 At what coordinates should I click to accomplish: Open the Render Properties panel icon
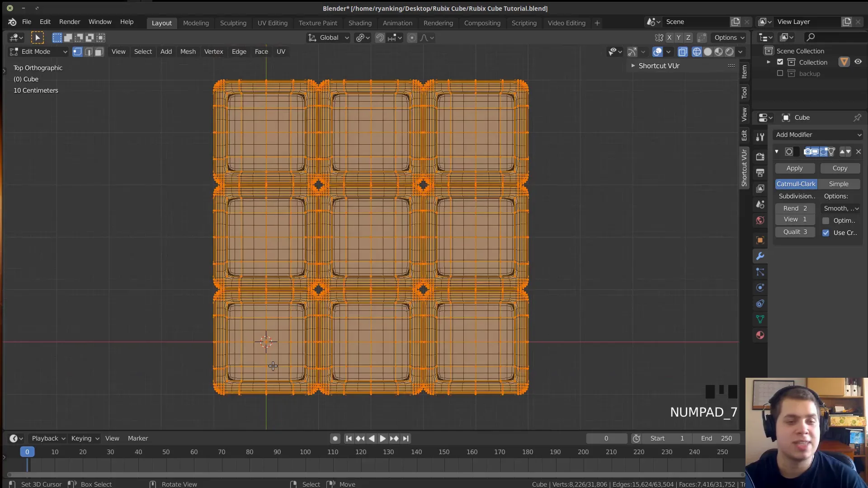(x=760, y=156)
